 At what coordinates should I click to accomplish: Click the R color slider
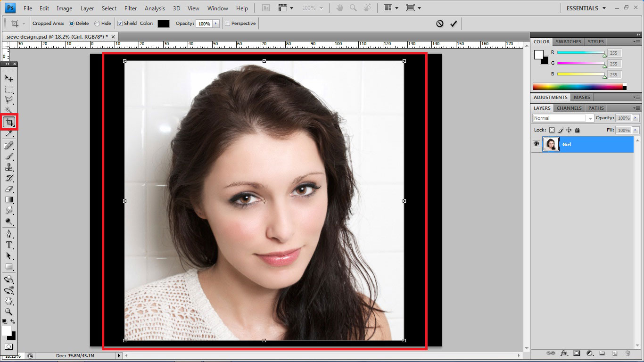click(581, 53)
